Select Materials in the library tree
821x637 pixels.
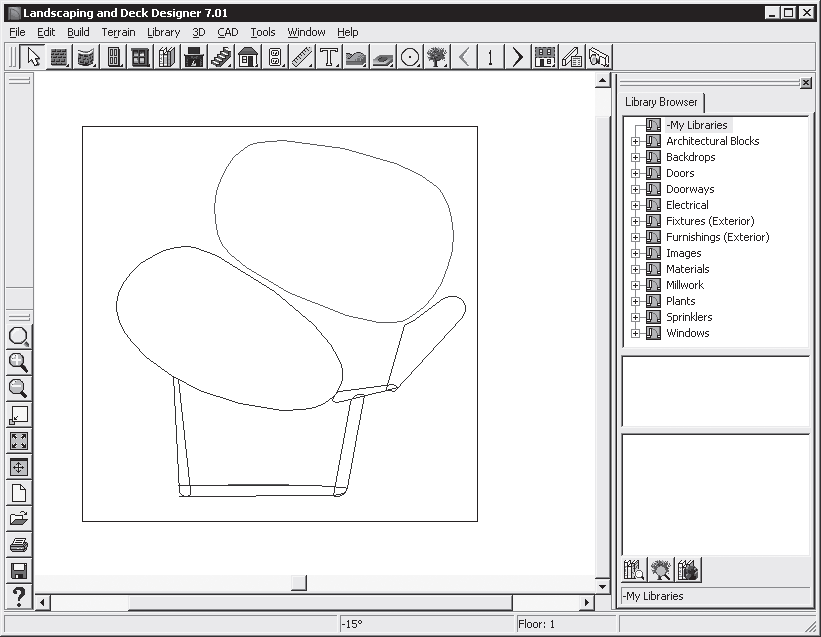click(x=687, y=269)
